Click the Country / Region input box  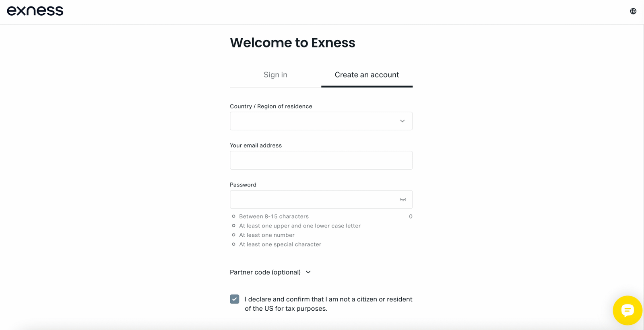(x=314, y=121)
